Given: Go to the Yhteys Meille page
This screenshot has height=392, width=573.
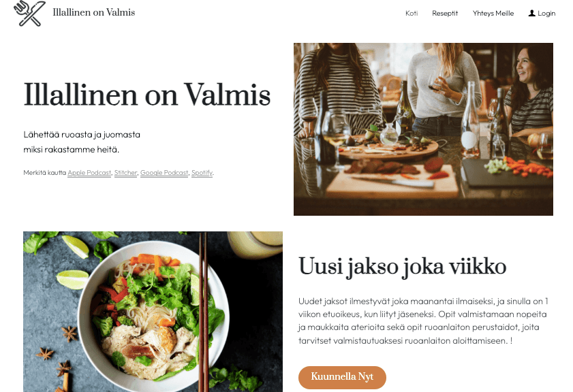Looking at the screenshot, I should coord(493,13).
